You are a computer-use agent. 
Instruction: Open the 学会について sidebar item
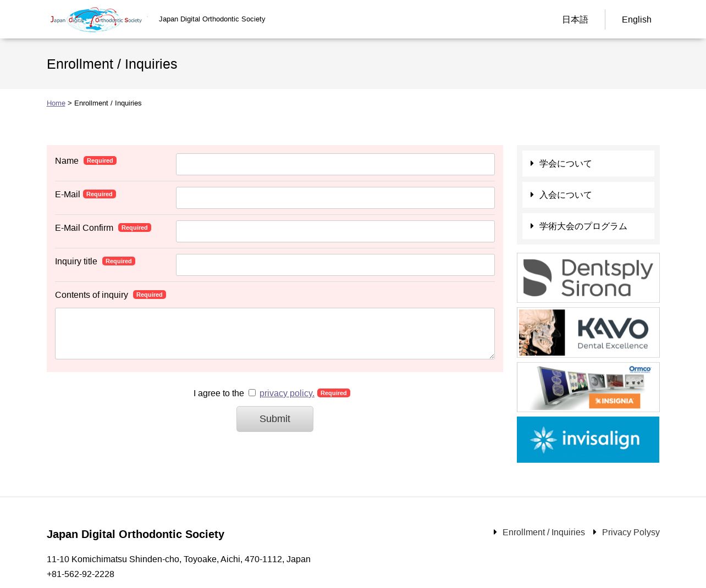[x=588, y=164]
